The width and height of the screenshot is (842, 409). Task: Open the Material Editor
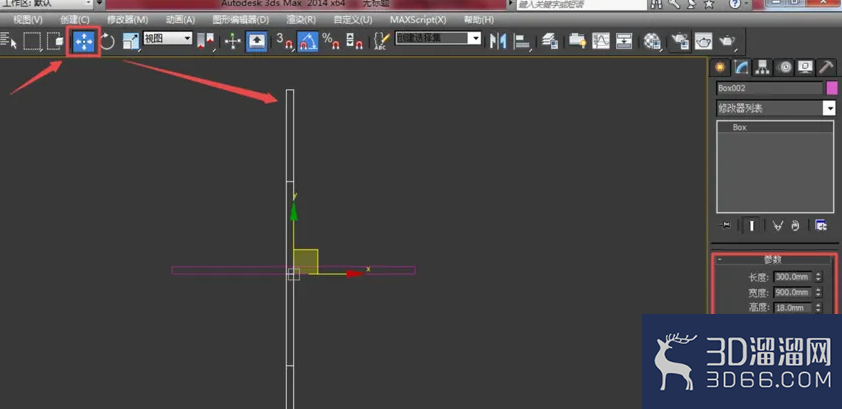point(652,41)
